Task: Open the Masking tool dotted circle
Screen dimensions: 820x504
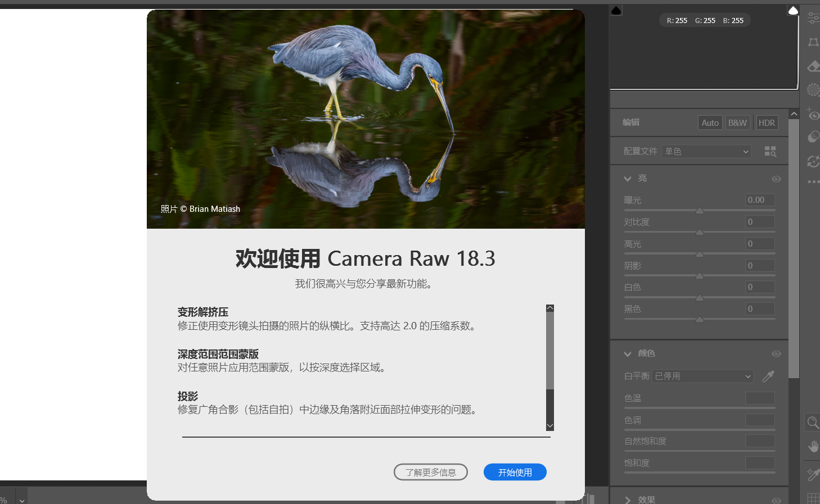Action: point(813,90)
